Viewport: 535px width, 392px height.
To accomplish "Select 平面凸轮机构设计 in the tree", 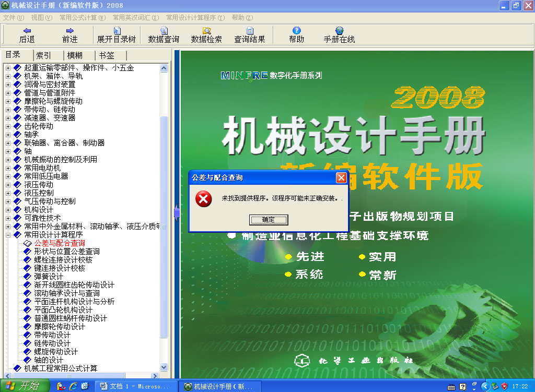I will pyautogui.click(x=63, y=310).
